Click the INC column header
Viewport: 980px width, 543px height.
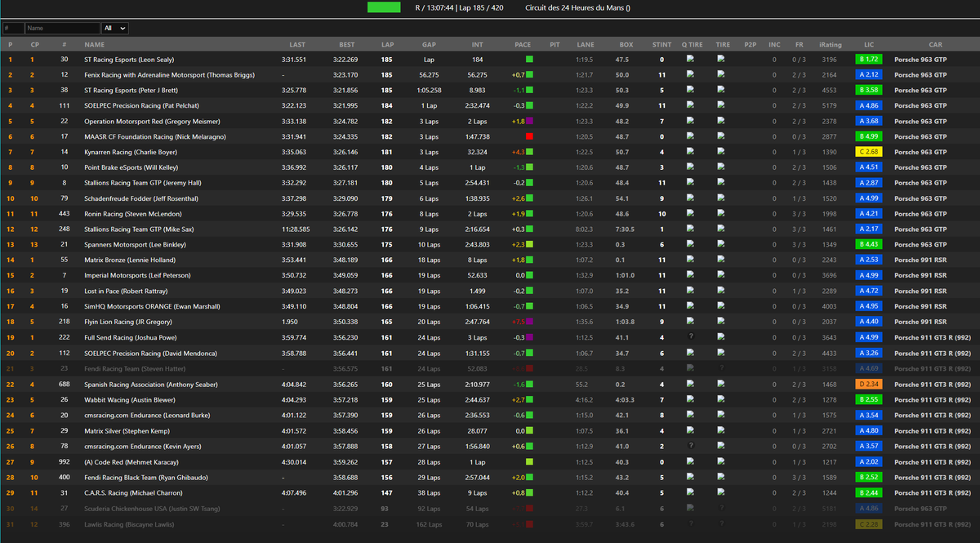coord(774,44)
